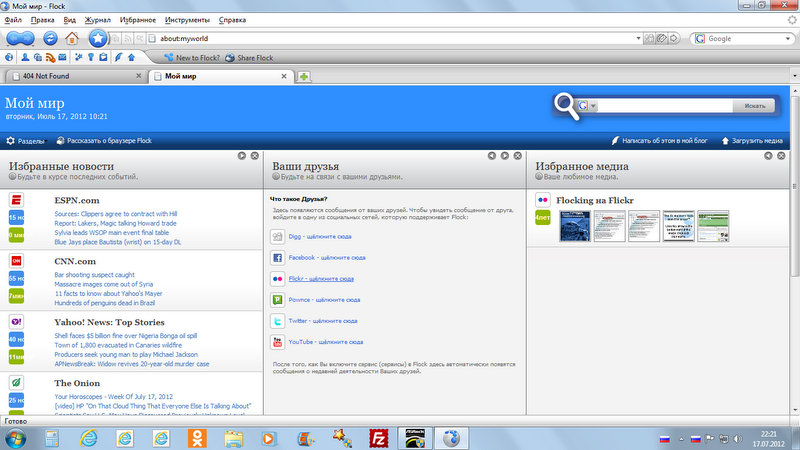800x450 pixels.
Task: Open the People sidebar icon
Action: [24, 58]
